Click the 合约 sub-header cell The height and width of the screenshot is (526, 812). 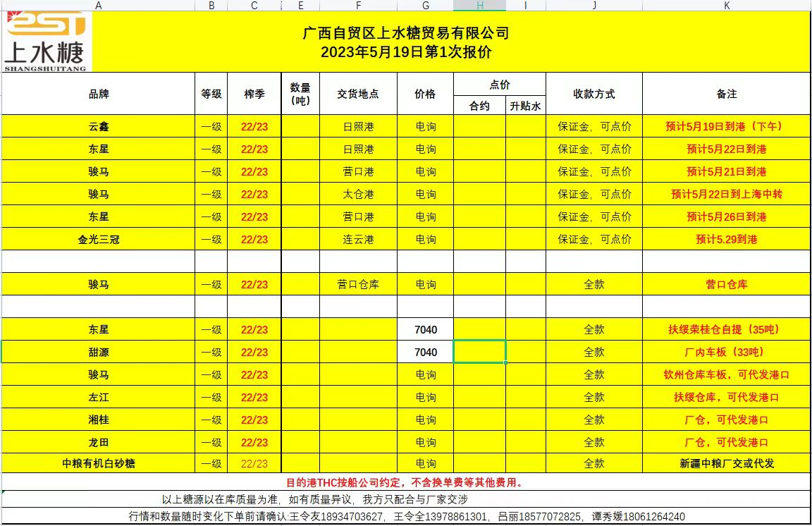479,106
